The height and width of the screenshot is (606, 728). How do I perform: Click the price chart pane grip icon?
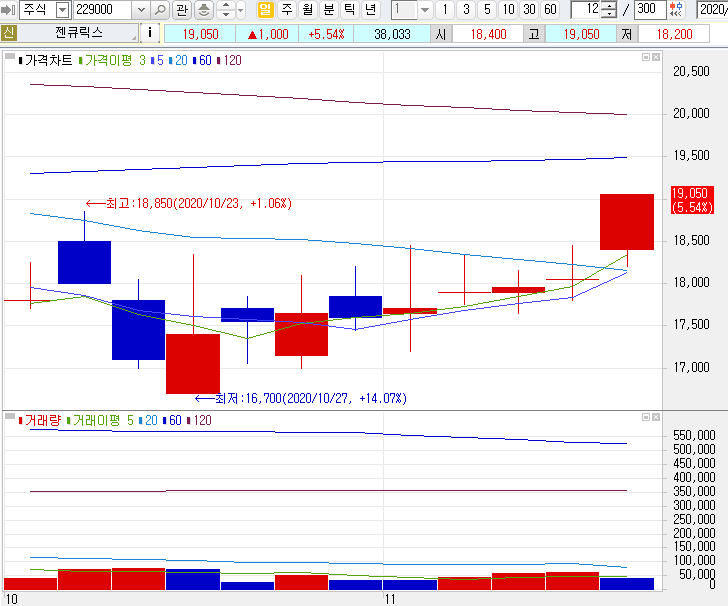click(10, 57)
